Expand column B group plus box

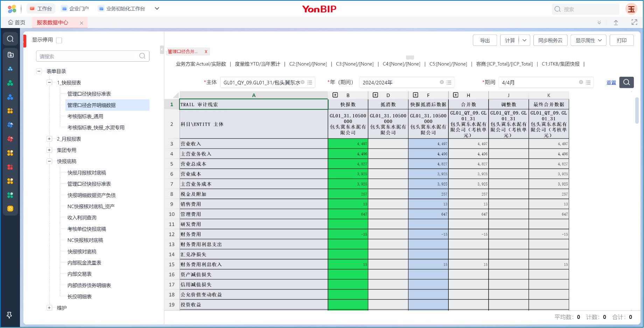335,95
